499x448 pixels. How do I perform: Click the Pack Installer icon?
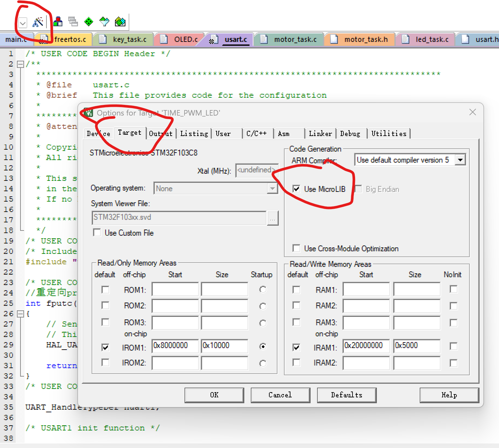[120, 22]
